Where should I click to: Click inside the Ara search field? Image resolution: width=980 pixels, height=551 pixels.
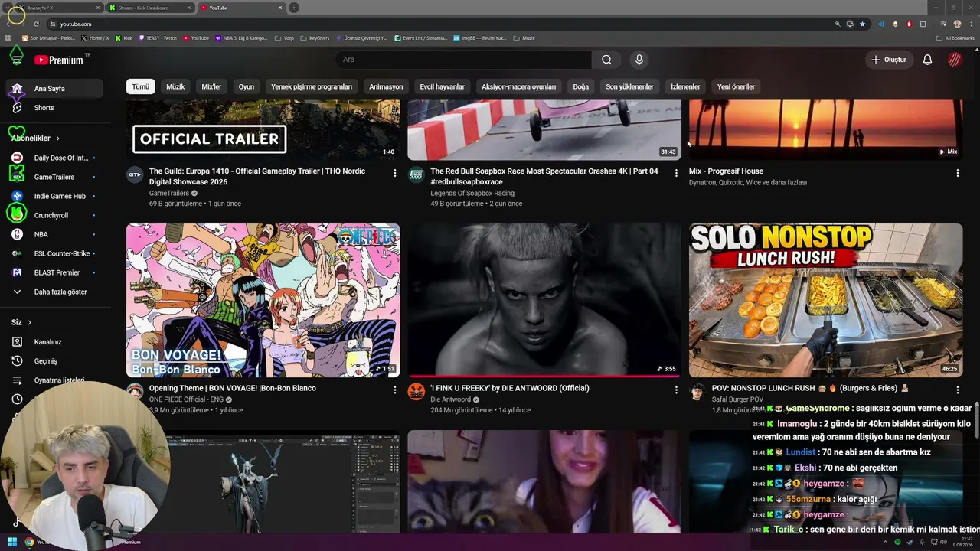[x=463, y=60]
